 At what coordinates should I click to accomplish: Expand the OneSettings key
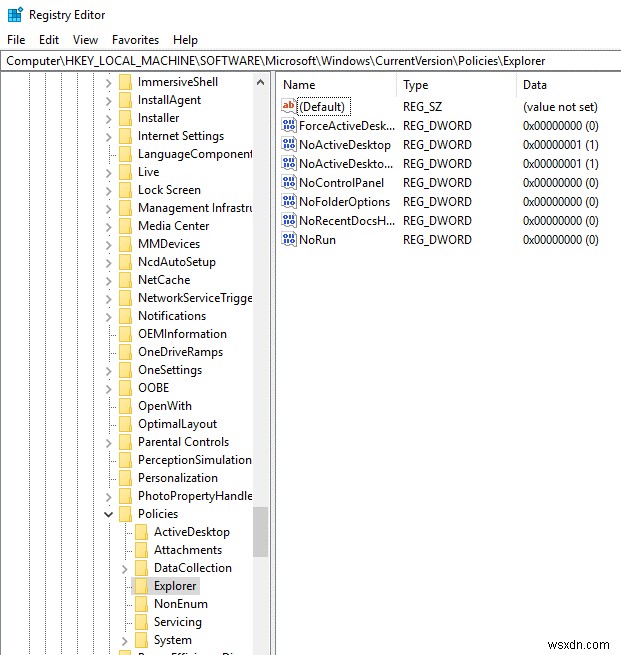109,371
